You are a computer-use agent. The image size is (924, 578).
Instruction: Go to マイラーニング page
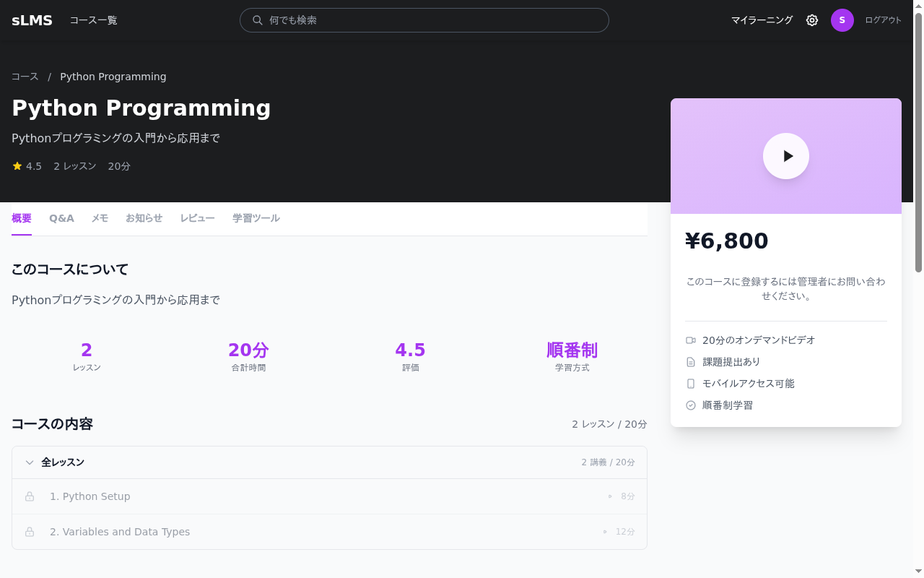pos(762,20)
